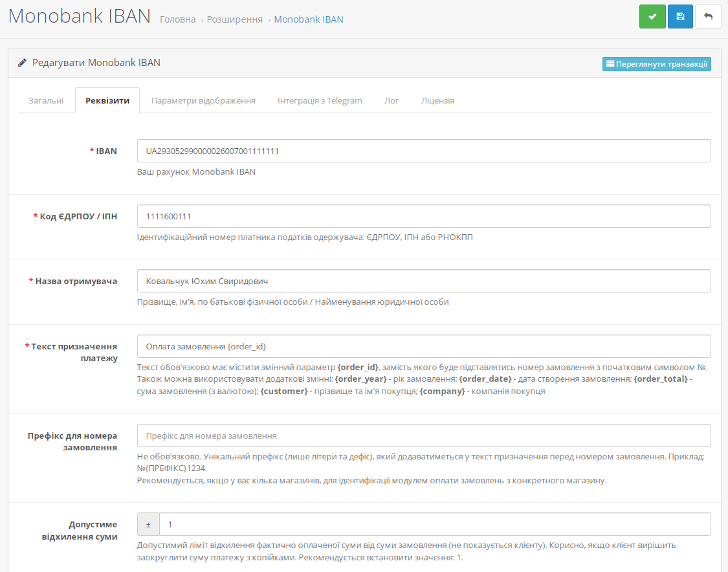Click the hint about Прізвище, ім'я, по батькові
The width and height of the screenshot is (728, 572).
[x=293, y=302]
